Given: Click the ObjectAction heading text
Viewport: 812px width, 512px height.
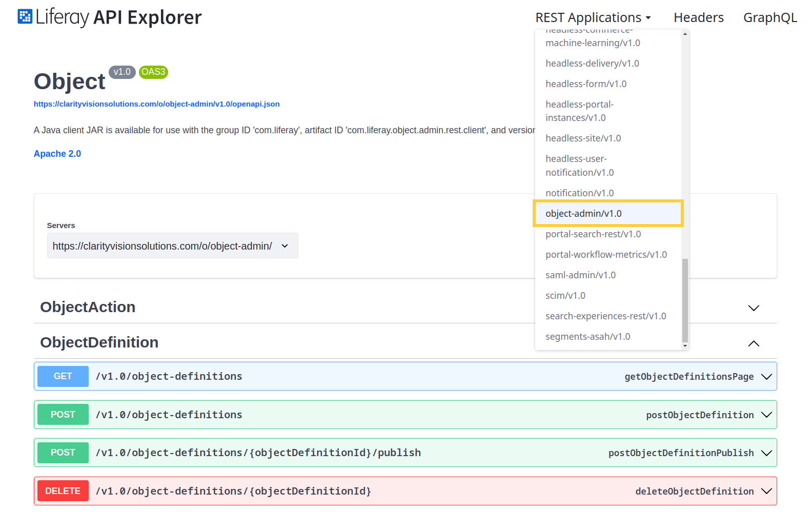Looking at the screenshot, I should point(88,307).
